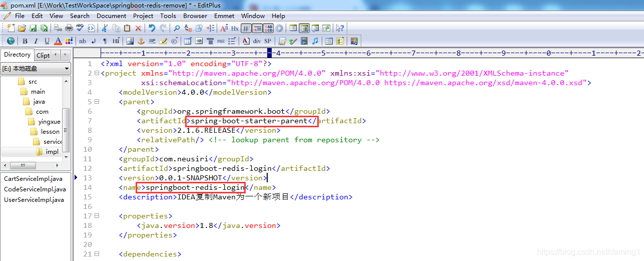
Task: Insert image tag picture icon
Action: click(x=130, y=41)
